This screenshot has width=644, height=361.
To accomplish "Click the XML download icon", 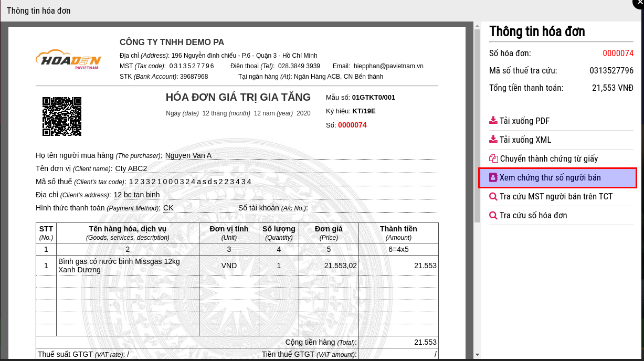I will (x=493, y=140).
